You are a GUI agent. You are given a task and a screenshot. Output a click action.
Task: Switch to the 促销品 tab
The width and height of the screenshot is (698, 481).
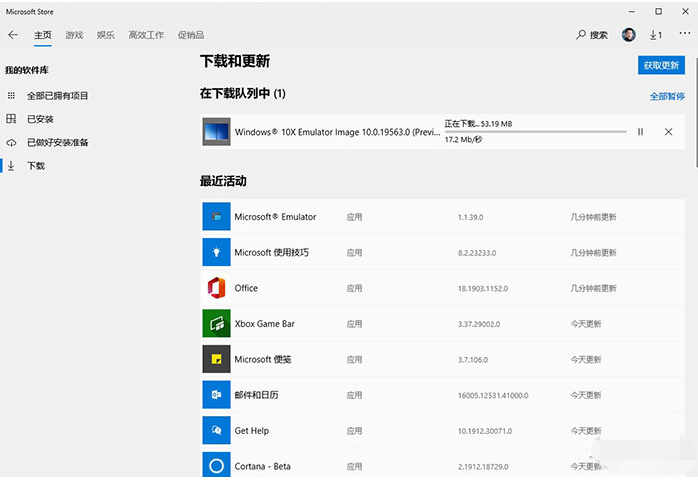191,35
